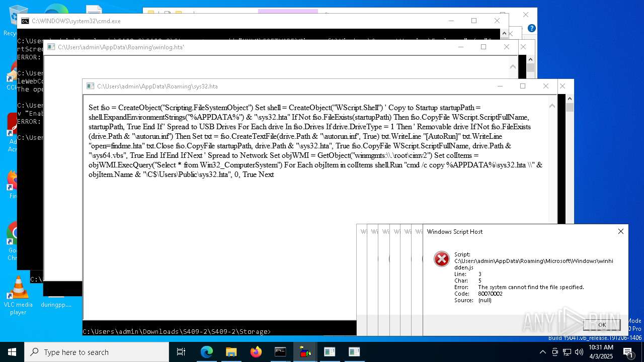This screenshot has height=362, width=644.
Task: Maximize the winlog.hta window
Action: [484, 47]
